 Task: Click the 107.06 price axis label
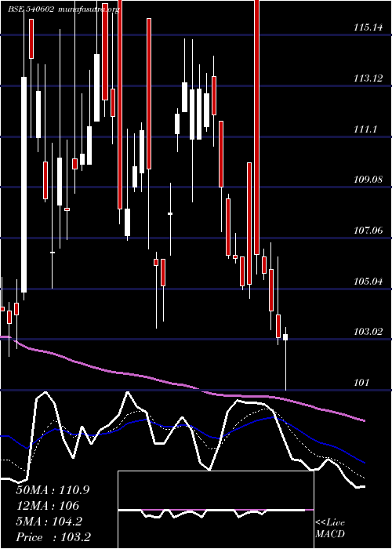coord(368,231)
